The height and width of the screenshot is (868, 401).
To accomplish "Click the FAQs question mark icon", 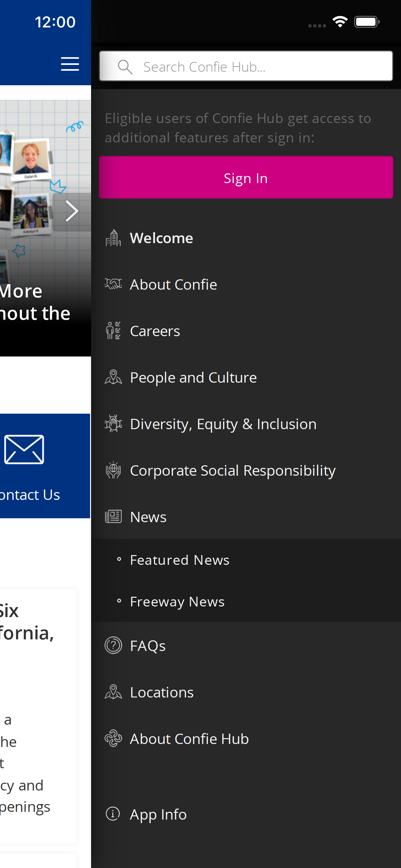I will click(113, 645).
